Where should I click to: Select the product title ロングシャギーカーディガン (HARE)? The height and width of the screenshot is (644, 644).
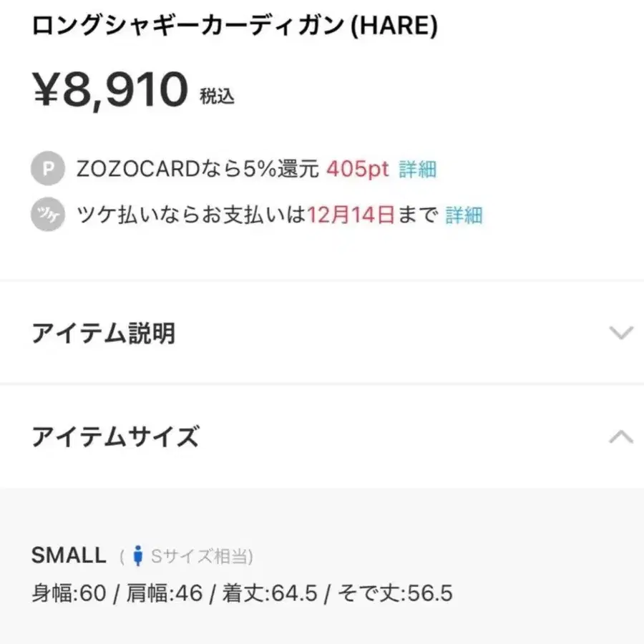click(235, 25)
